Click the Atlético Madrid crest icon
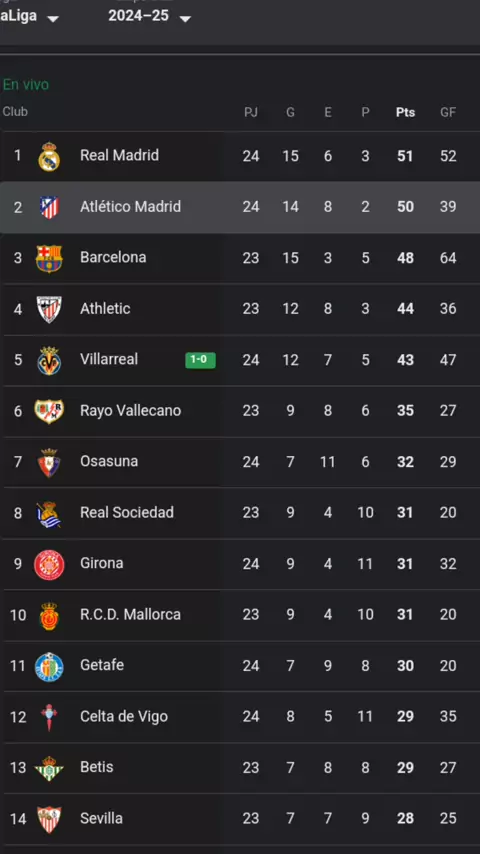The image size is (480, 854). [x=49, y=207]
